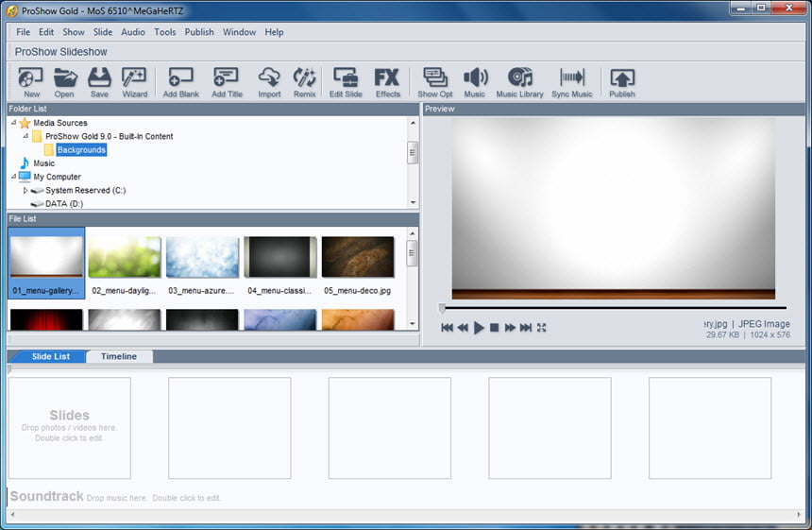Publish the show with the Publish icon
812x530 pixels.
(x=622, y=82)
